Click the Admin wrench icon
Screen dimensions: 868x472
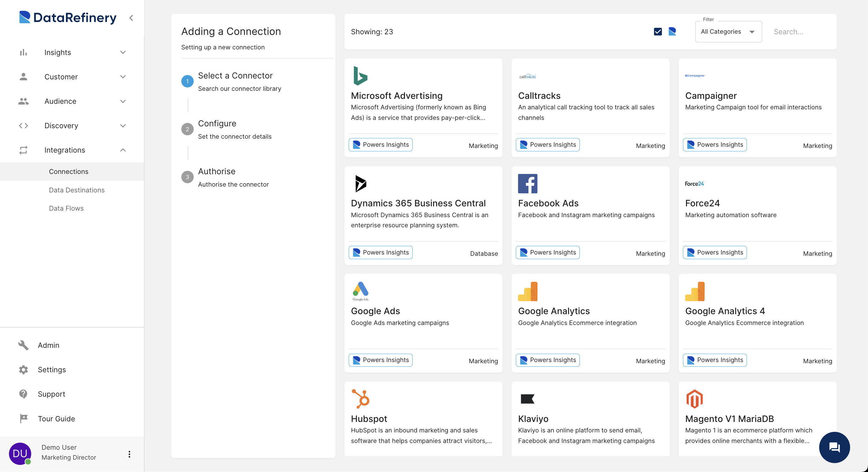point(23,345)
